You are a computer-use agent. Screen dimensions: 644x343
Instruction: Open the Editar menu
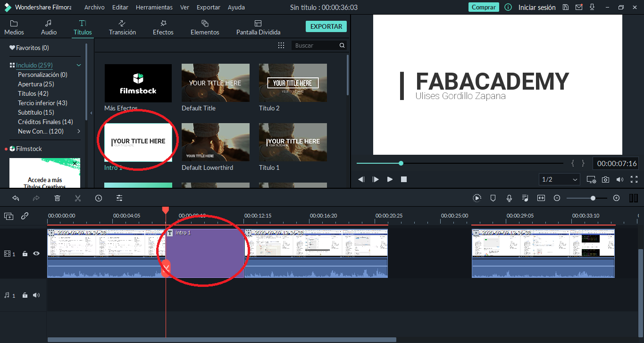(x=120, y=8)
